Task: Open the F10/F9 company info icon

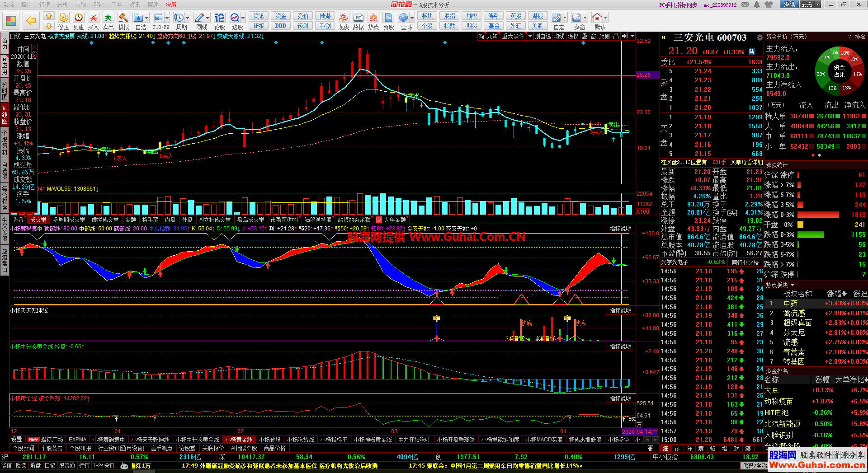Action: tap(159, 21)
